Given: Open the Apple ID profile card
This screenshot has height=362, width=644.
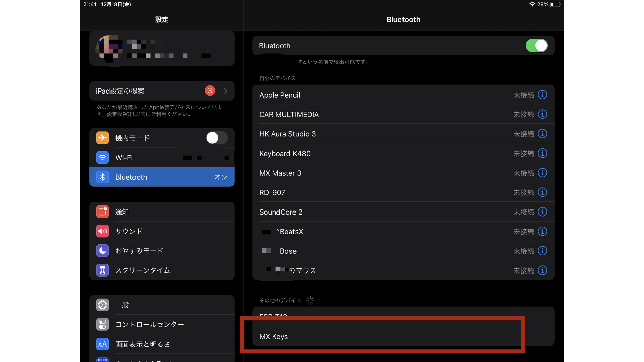Looking at the screenshot, I should click(x=162, y=48).
